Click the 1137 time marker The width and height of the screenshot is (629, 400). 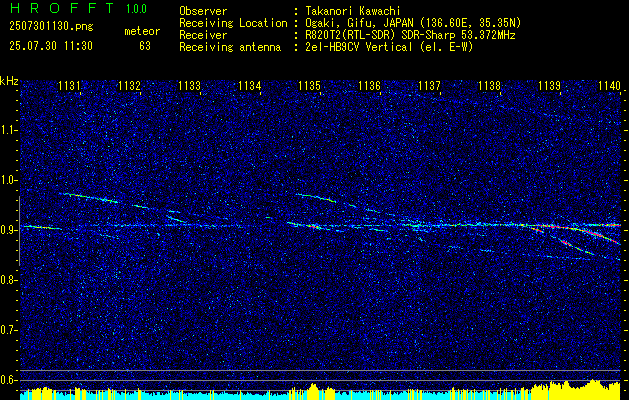(429, 85)
